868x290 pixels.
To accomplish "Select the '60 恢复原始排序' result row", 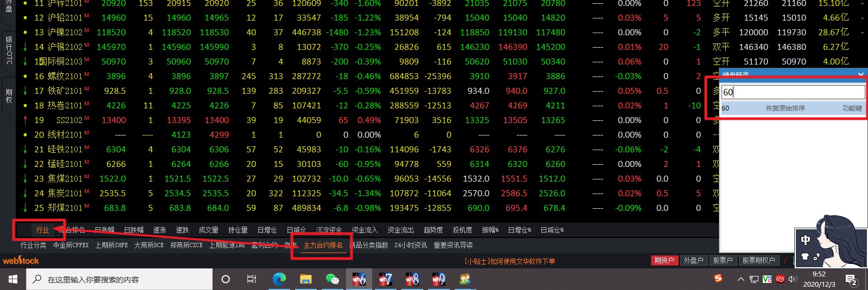I will click(x=792, y=108).
